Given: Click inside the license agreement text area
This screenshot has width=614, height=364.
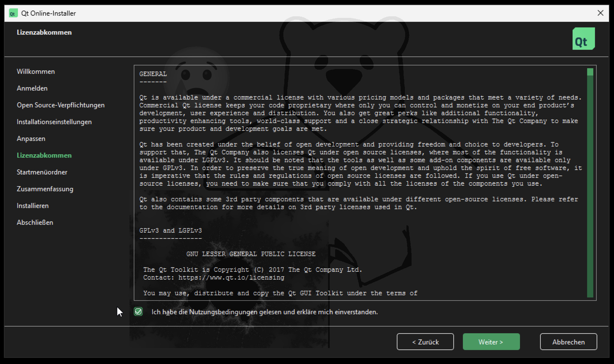Looking at the screenshot, I should (360, 183).
